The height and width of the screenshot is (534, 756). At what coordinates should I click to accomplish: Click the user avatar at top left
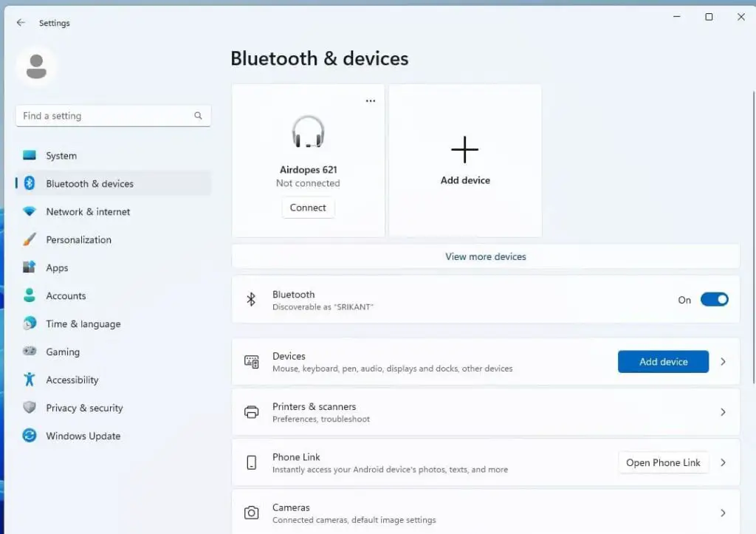(36, 66)
